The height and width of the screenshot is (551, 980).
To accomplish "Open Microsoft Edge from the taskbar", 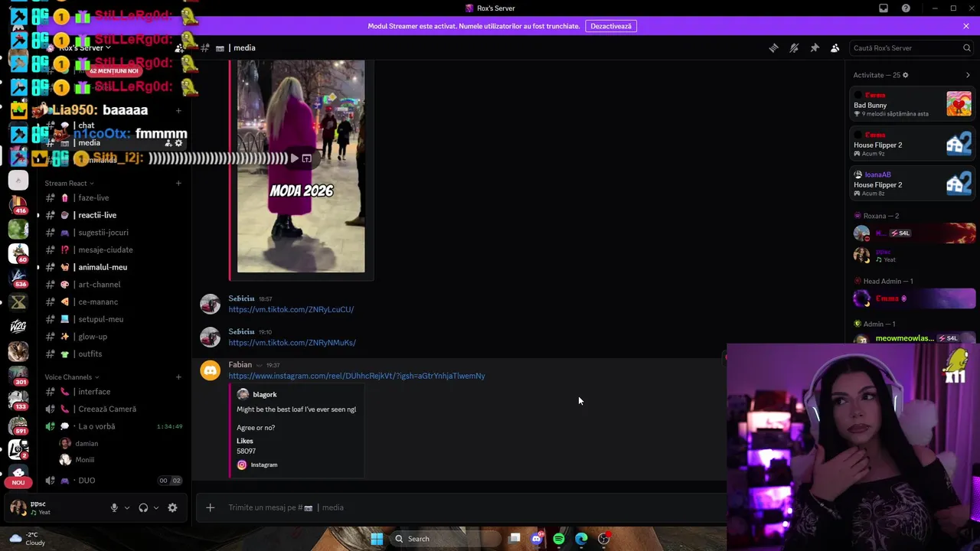I will (581, 539).
